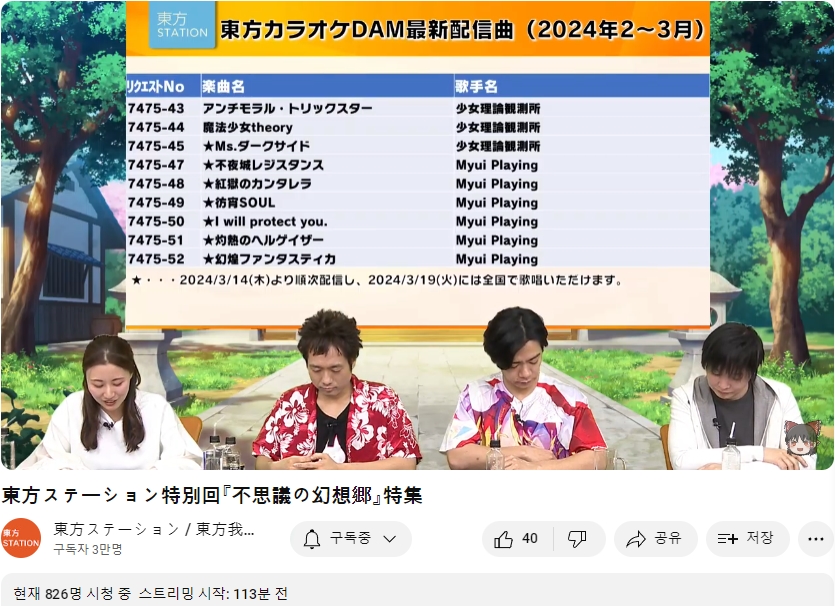The height and width of the screenshot is (606, 835).
Task: Click the subscriber count 구독자 3만명
Action: (88, 549)
